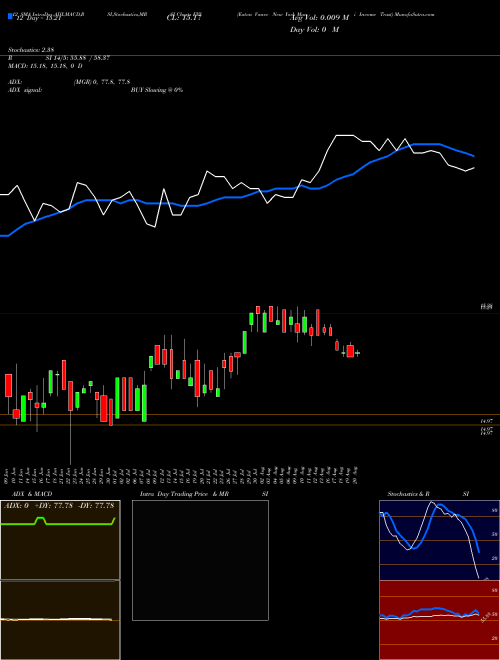Click the last candlestick on the price chart

(x=357, y=353)
